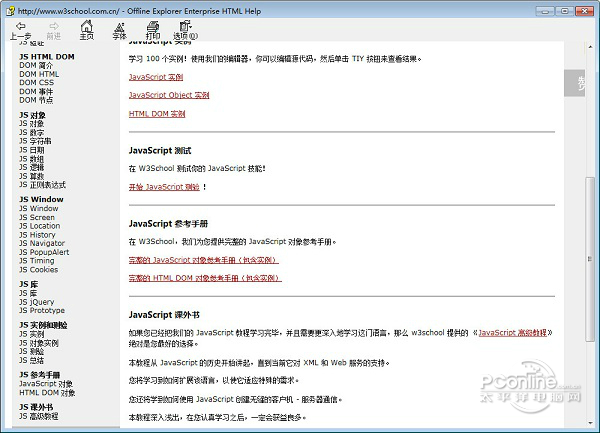Open the JavaScript 高级教程 link
This screenshot has height=433, width=600.
point(513,333)
